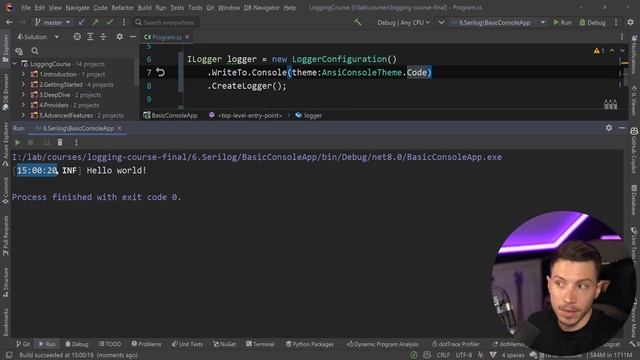Open the Build menu
The width and height of the screenshot is (640, 360).
tap(144, 8)
